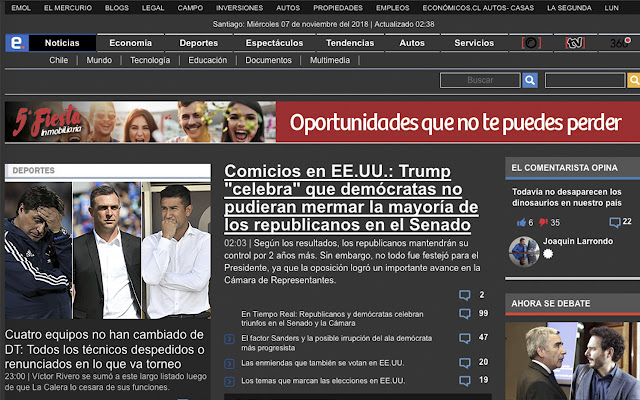Screen dimensions: 640x400
Task: Open the BLOGS top link
Action: (x=117, y=8)
